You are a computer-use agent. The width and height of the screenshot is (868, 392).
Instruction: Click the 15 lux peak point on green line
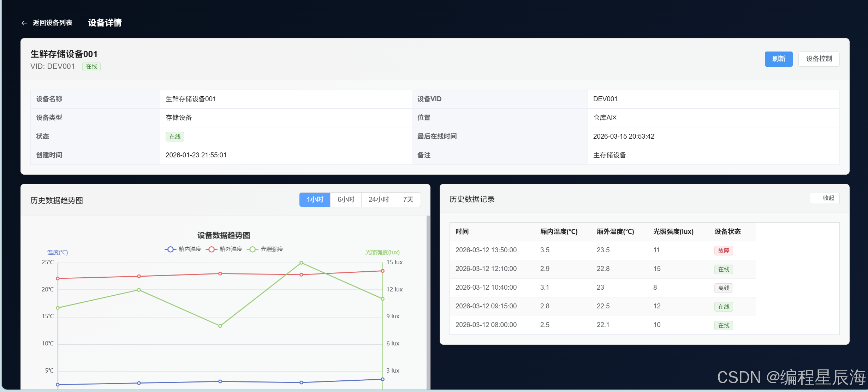tap(301, 263)
